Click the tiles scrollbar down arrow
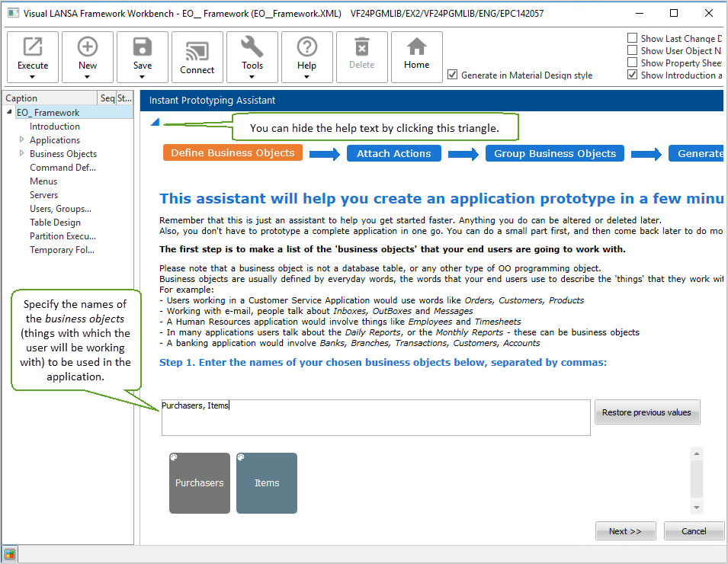 pos(697,508)
